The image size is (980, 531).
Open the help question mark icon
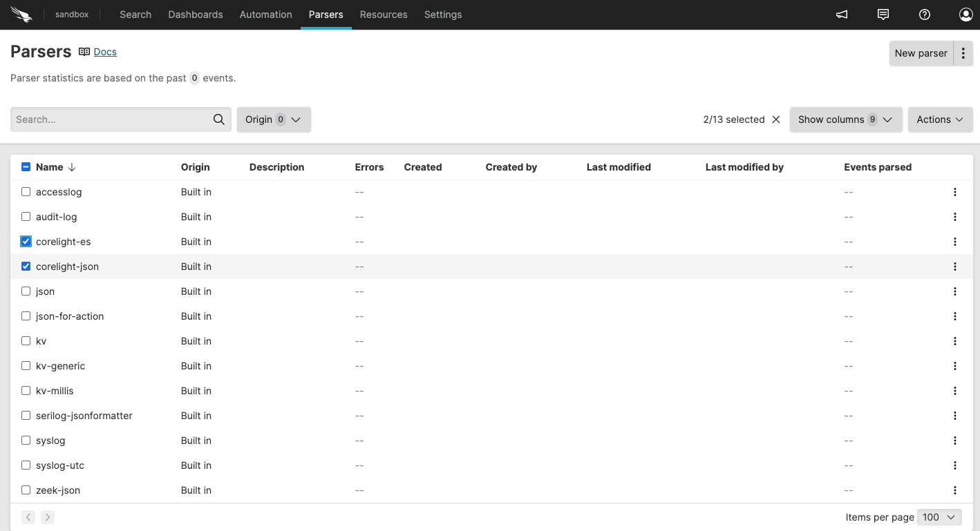(x=924, y=14)
